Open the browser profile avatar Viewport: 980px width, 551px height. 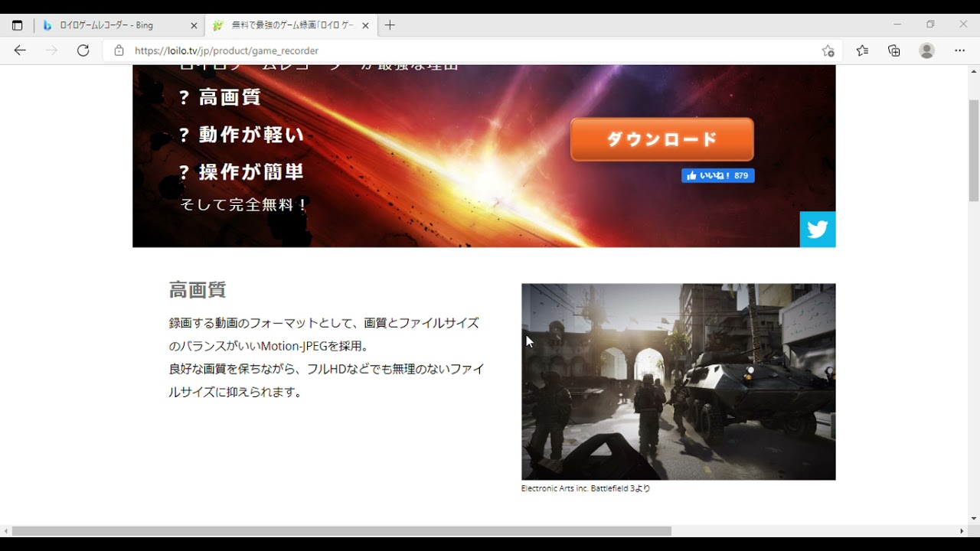click(926, 51)
